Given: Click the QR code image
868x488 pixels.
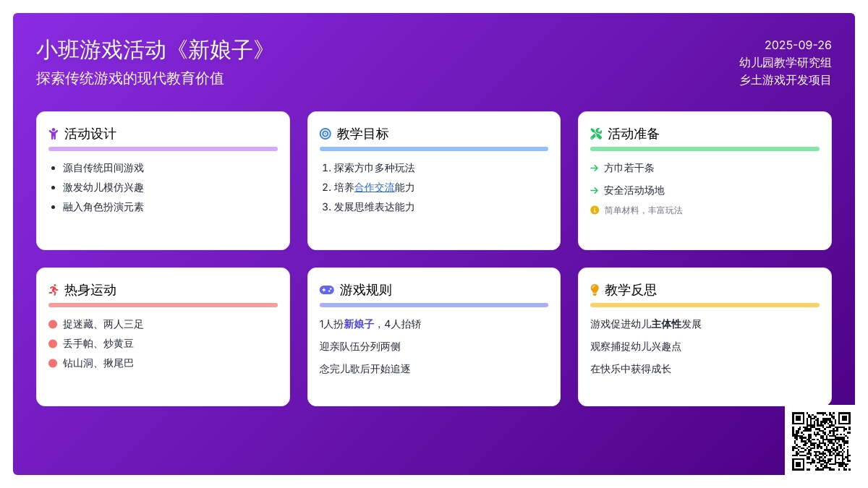Looking at the screenshot, I should [x=821, y=441].
